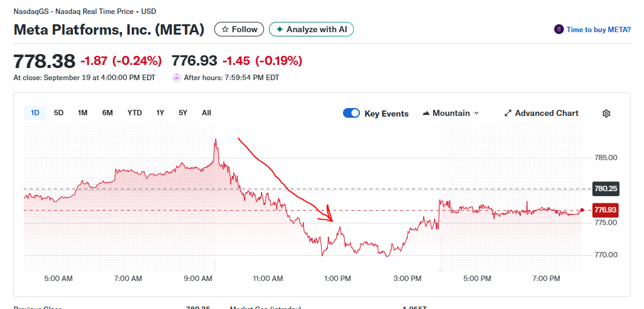Image resolution: width=644 pixels, height=309 pixels.
Task: Select the 5Y time range
Action: 183,112
